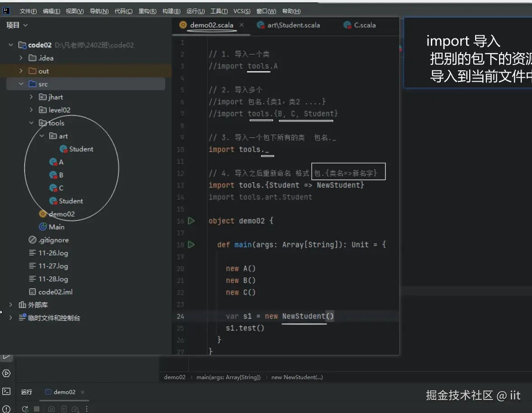
Task: Expand the 外部库 node
Action: (11, 305)
